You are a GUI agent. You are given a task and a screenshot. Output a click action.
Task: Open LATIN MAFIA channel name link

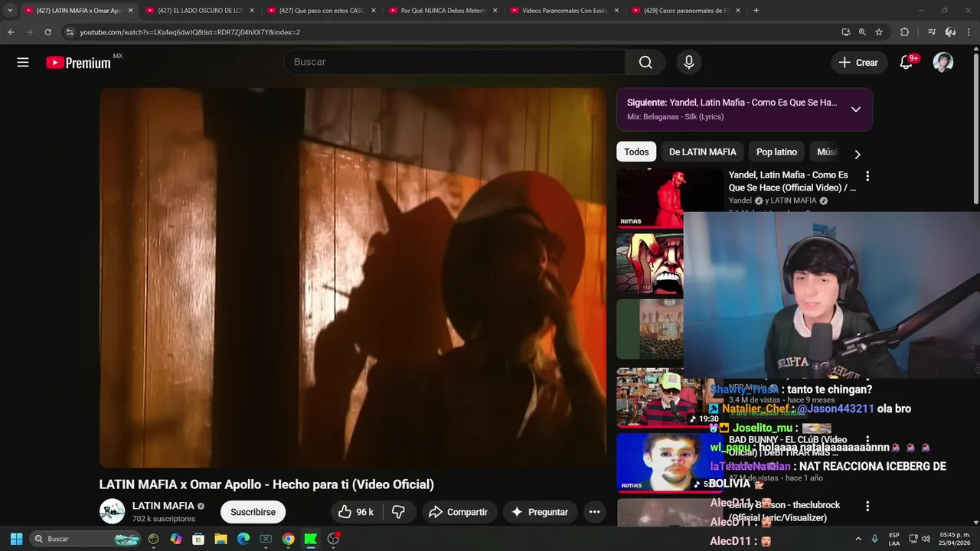coord(163,506)
